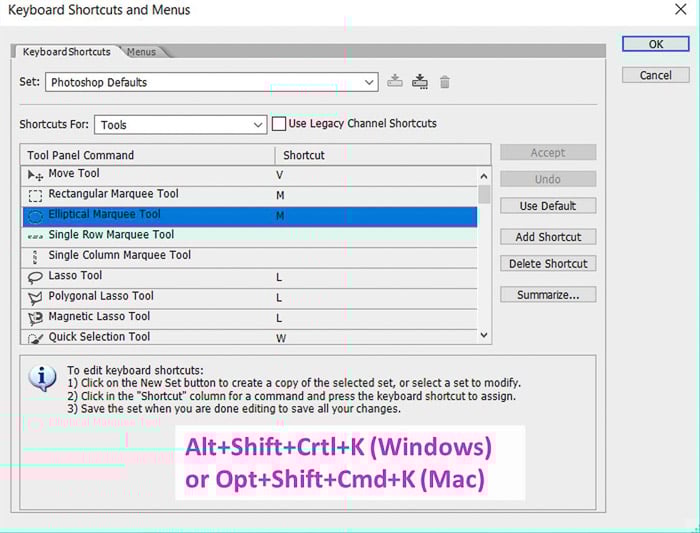Image resolution: width=700 pixels, height=533 pixels.
Task: Click the Lasso Tool icon
Action: pos(35,278)
